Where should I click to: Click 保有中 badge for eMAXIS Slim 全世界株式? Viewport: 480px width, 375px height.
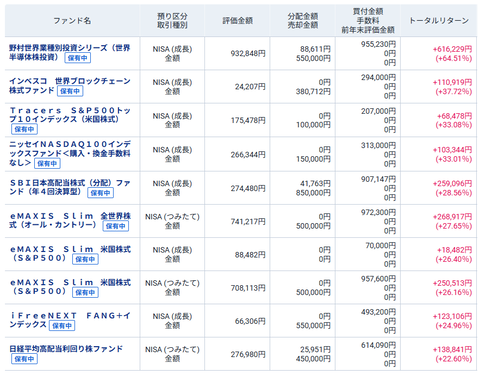[x=116, y=226]
